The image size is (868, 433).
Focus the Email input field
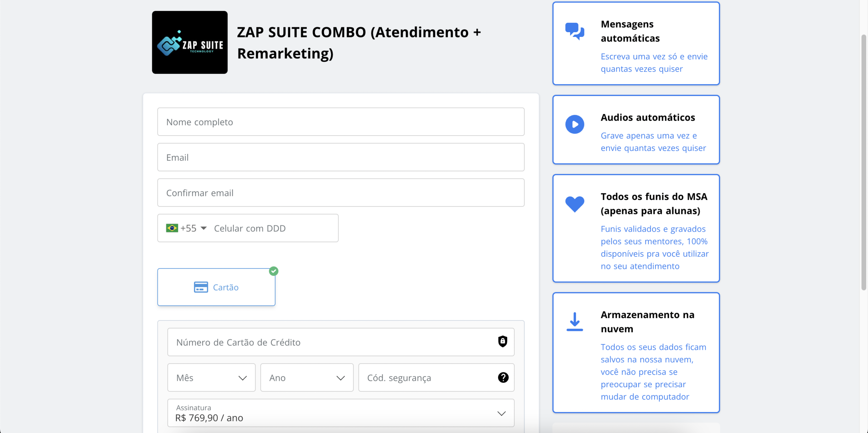[x=341, y=157]
